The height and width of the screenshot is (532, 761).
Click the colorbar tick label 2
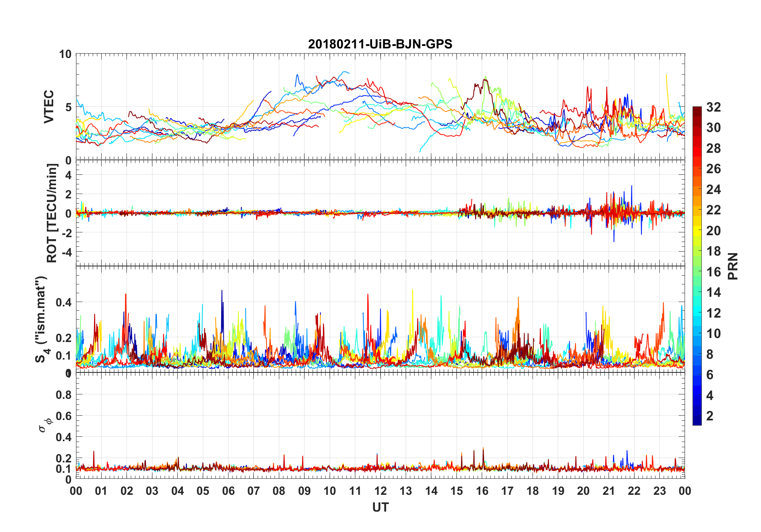tap(710, 416)
